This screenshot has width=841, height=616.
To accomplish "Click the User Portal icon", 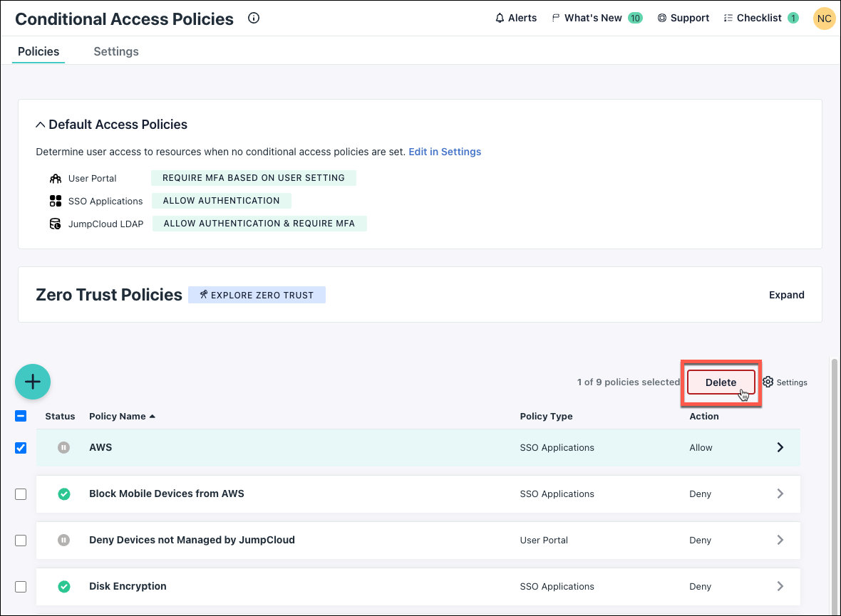I will point(56,178).
